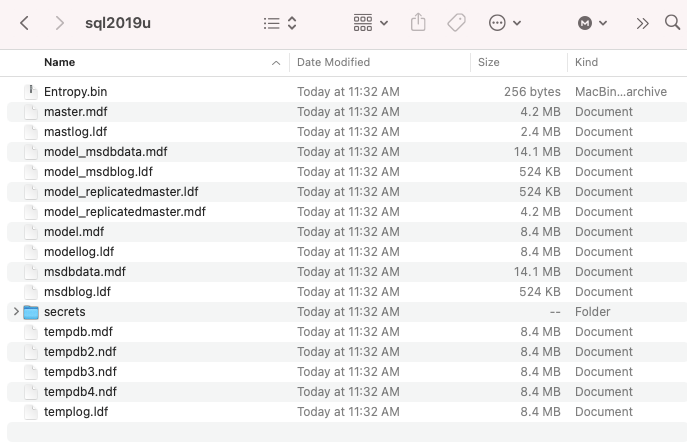
Task: Open the Search magnifier
Action: pos(672,23)
